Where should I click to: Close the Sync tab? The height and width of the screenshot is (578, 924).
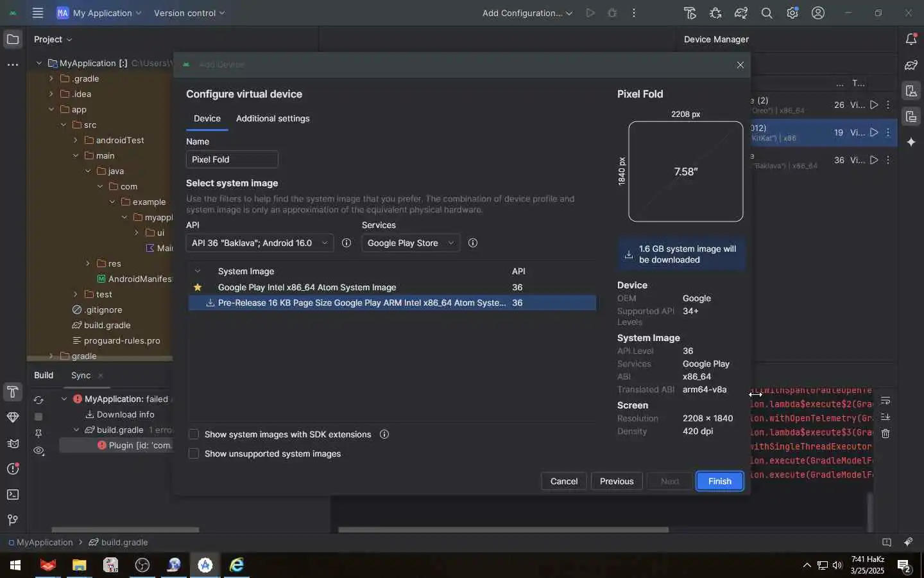click(x=101, y=375)
